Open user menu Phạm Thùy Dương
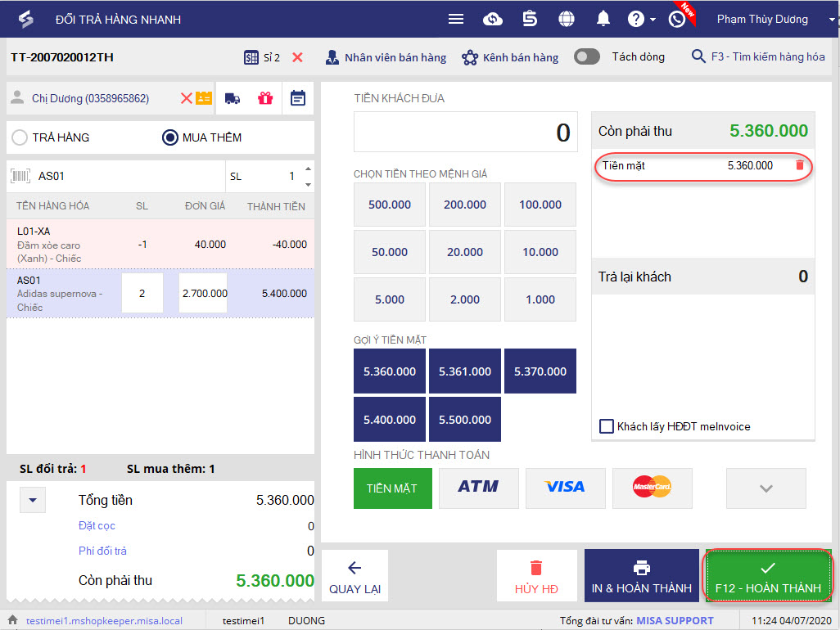Image resolution: width=840 pixels, height=630 pixels. tap(775, 20)
